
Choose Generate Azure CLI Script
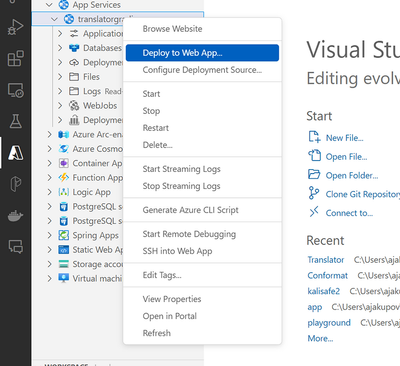pos(202,210)
